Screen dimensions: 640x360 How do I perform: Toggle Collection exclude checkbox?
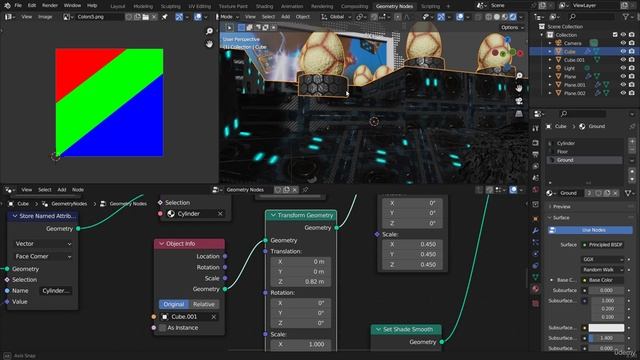pos(615,35)
